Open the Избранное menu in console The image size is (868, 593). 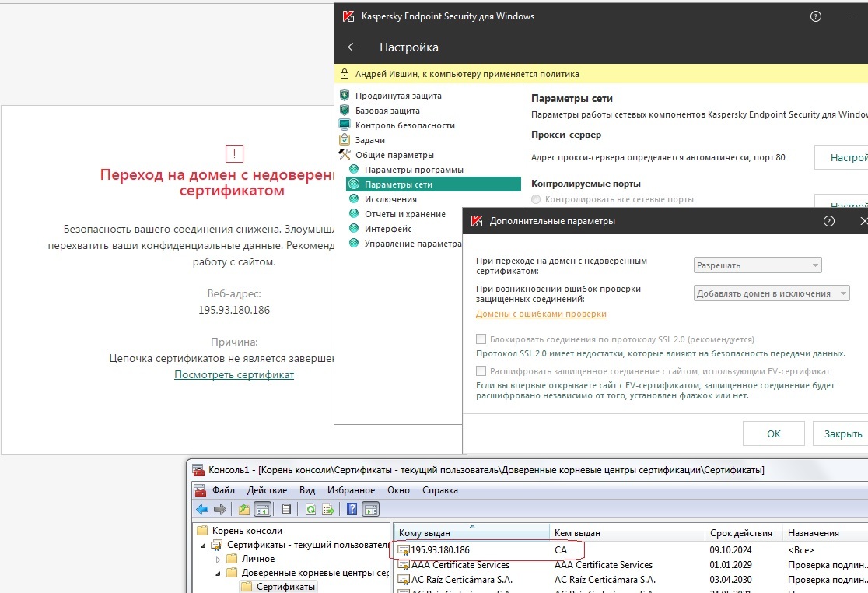coord(351,490)
